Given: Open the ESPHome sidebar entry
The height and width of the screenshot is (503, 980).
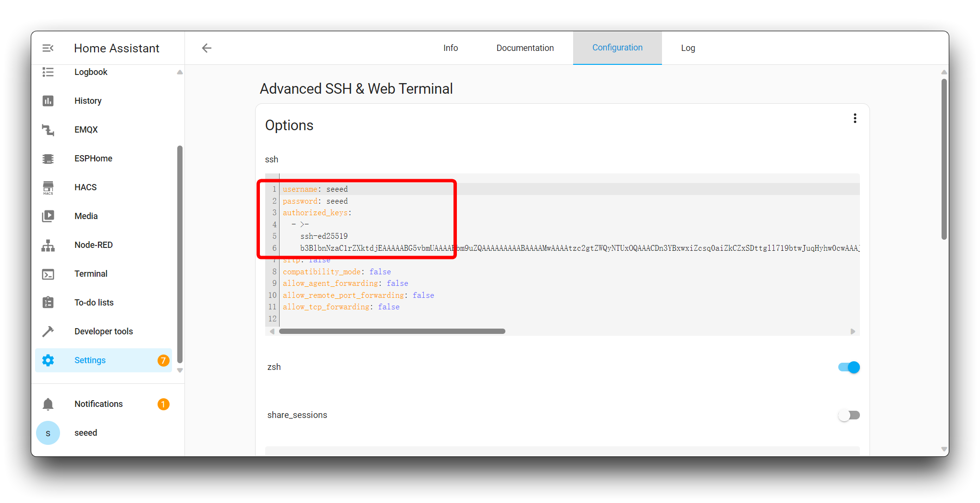Looking at the screenshot, I should pyautogui.click(x=103, y=159).
